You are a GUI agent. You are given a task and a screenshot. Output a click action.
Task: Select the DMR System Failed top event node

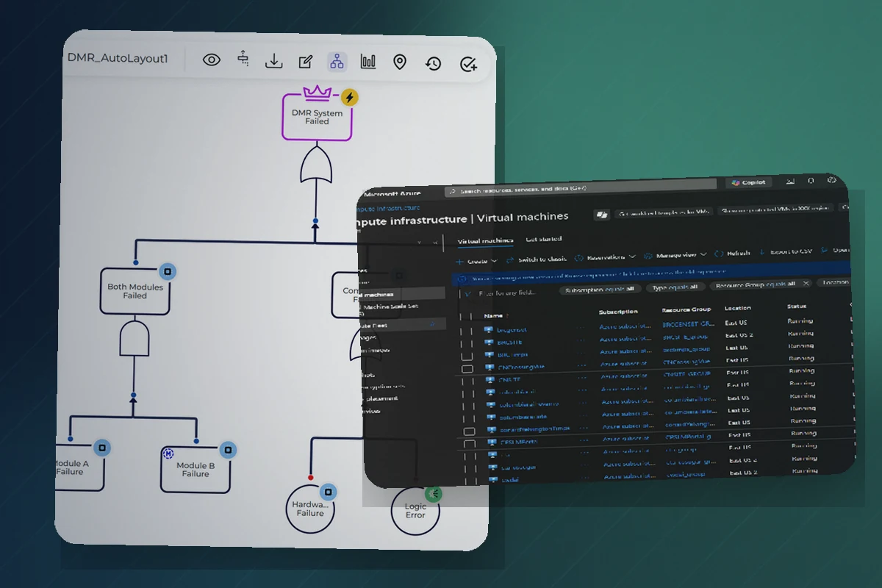point(317,117)
